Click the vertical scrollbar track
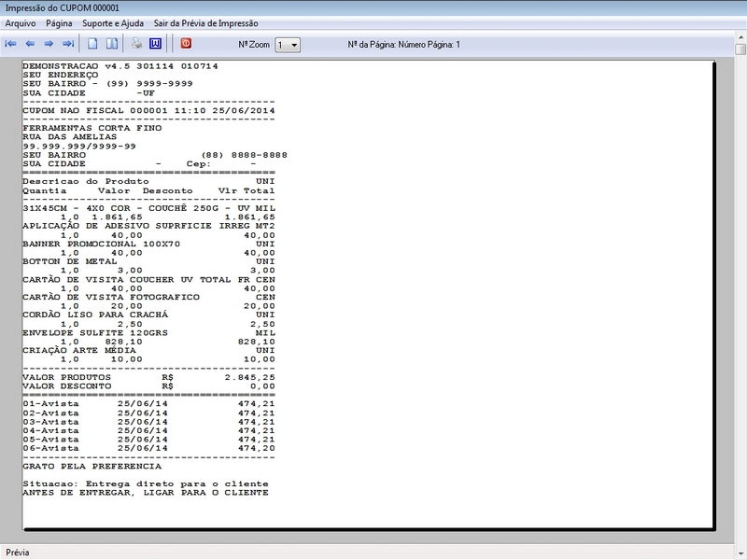The image size is (747, 560). tap(740, 280)
